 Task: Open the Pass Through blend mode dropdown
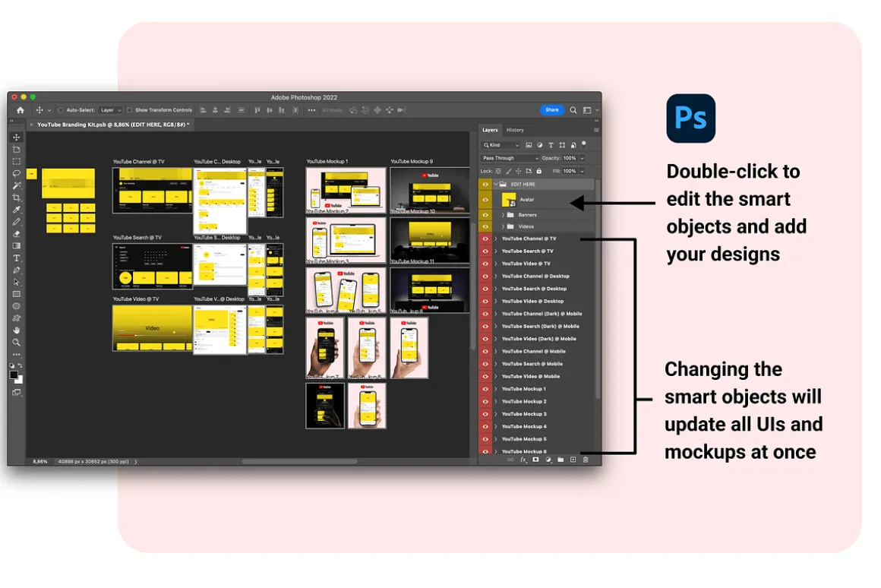click(x=510, y=158)
